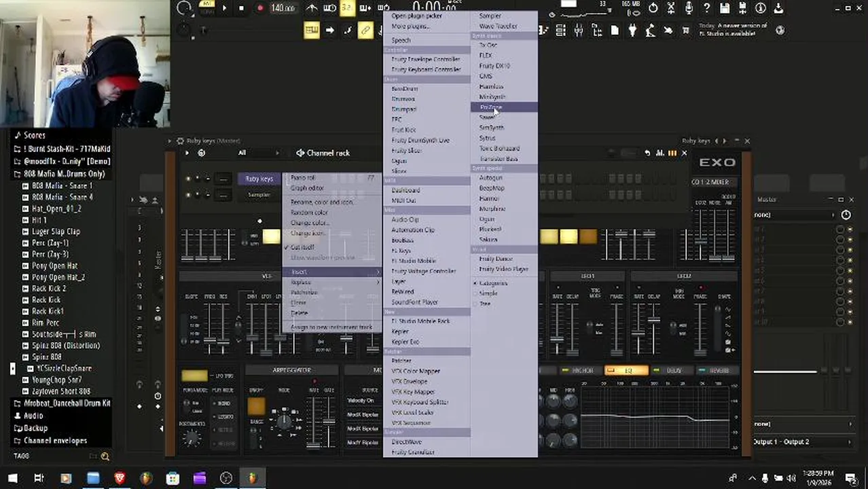Click the project info icon
This screenshot has height=489, width=868.
pos(761,8)
